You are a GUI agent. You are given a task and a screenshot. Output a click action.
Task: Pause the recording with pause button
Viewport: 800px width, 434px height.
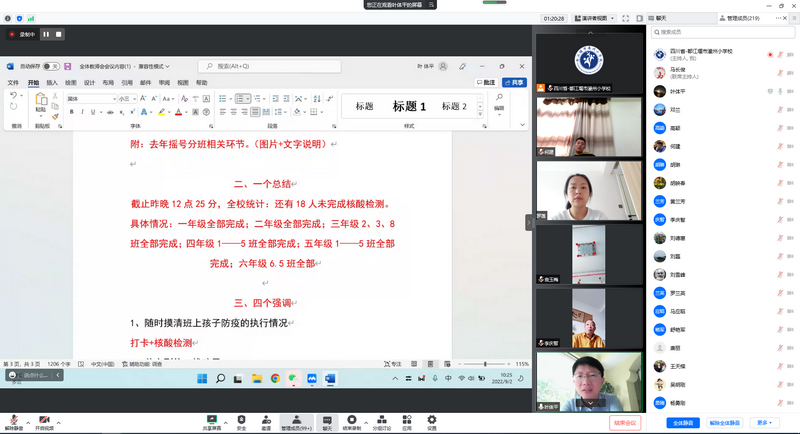click(46, 34)
